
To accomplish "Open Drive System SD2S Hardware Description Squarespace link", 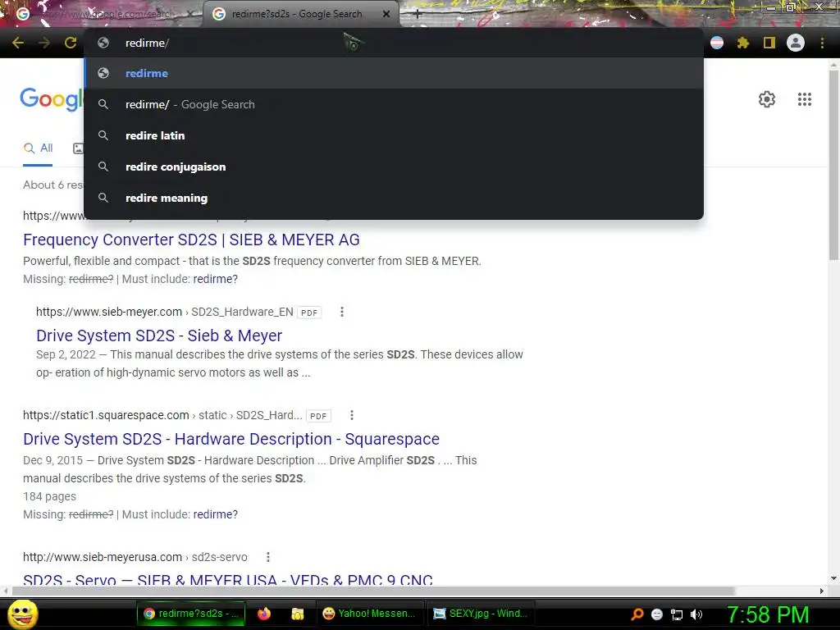I will click(231, 439).
